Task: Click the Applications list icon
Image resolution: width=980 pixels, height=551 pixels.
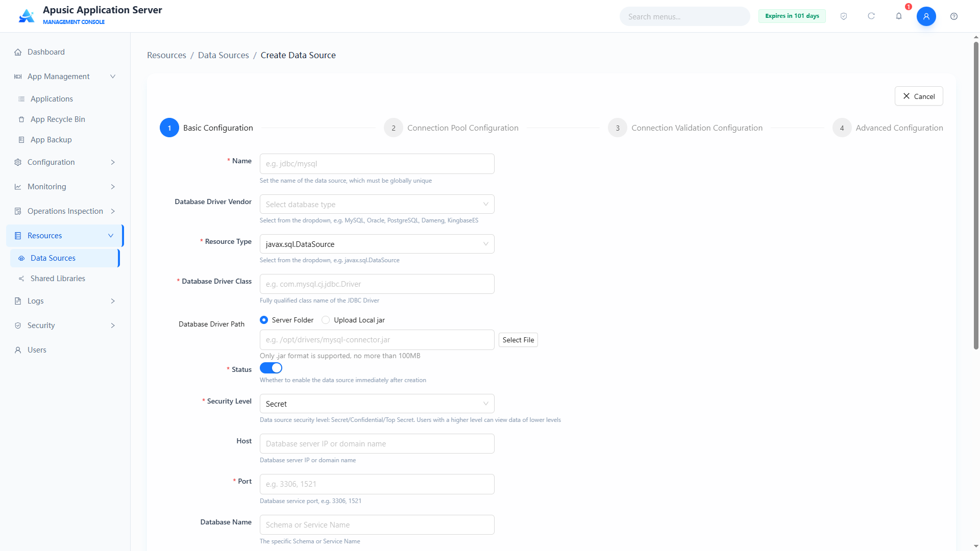Action: [x=21, y=99]
